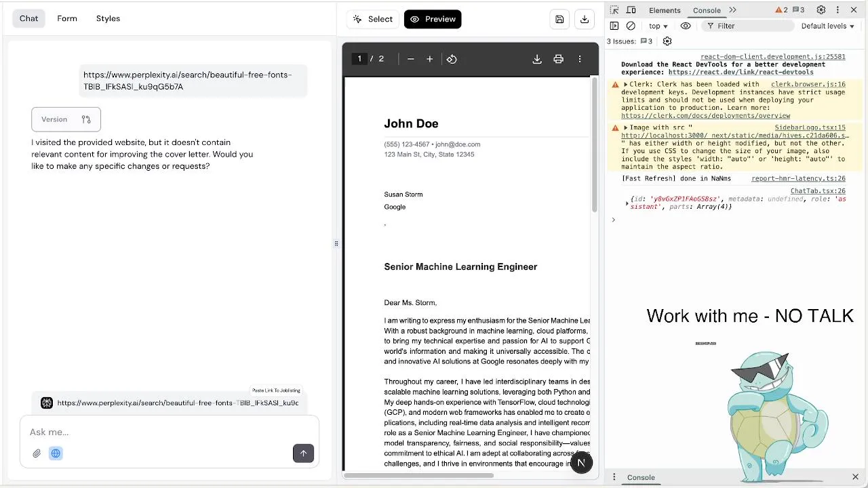Click the 3 Issues link
The image size is (868, 488).
pyautogui.click(x=629, y=41)
